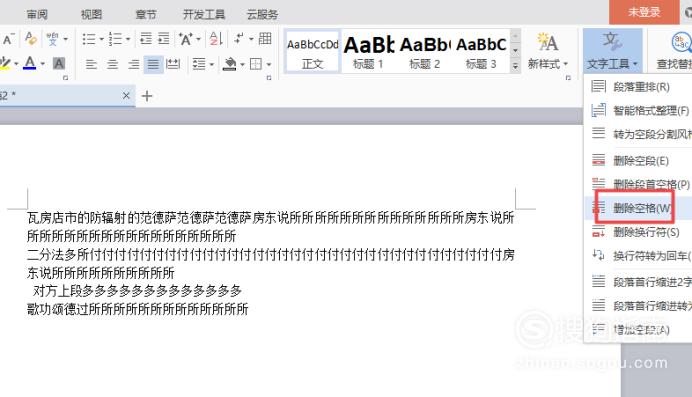Click the decrease font size icon
The height and width of the screenshot is (397, 692).
8,39
